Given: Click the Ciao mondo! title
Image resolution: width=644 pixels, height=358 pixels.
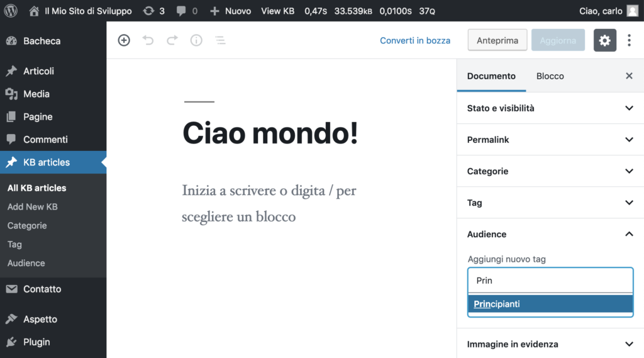Looking at the screenshot, I should click(270, 133).
